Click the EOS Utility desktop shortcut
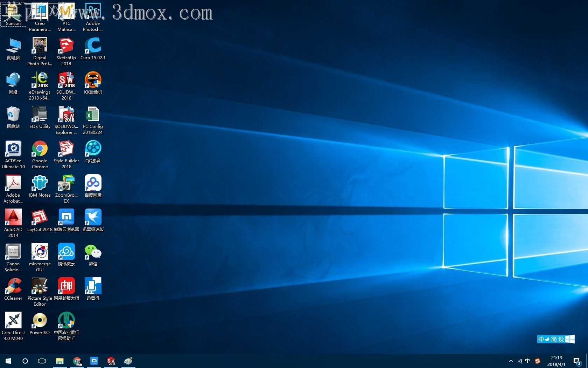The image size is (588, 368). tap(40, 117)
